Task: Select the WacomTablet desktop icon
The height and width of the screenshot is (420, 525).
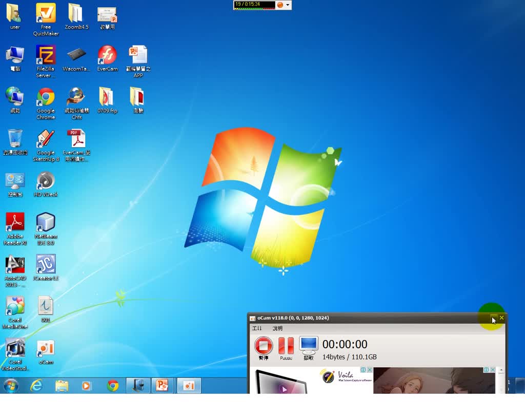Action: pos(76,59)
